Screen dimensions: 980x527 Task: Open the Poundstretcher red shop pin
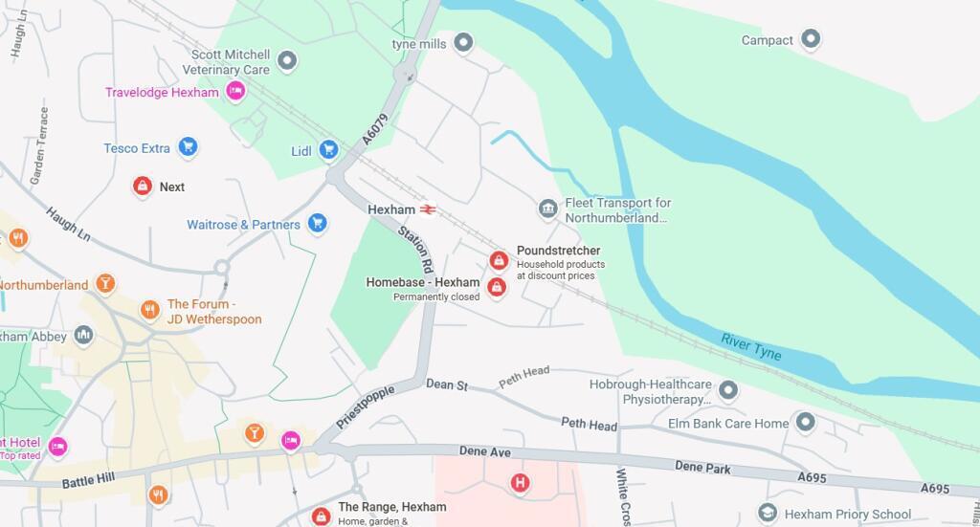click(x=498, y=260)
